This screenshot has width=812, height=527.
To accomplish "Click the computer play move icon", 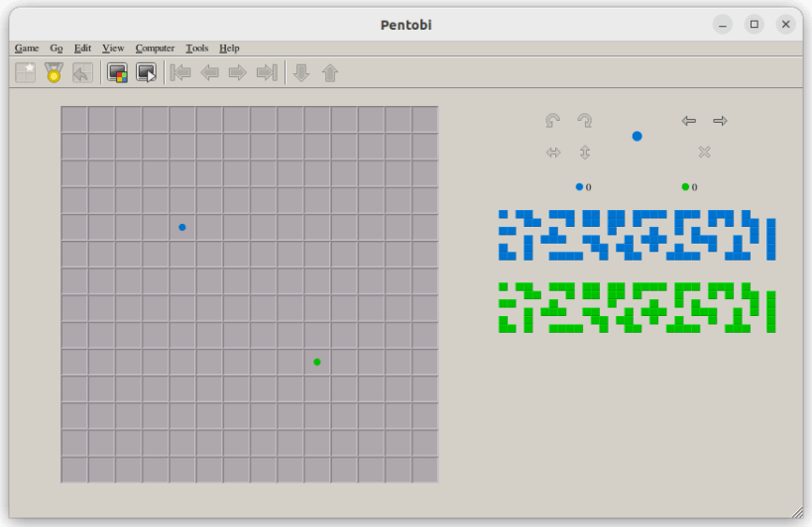I will pos(146,72).
